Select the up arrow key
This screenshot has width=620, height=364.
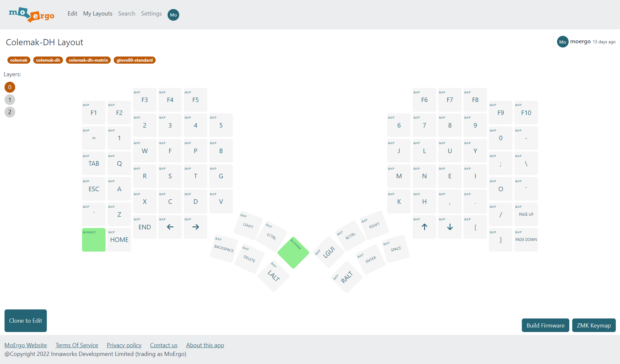[x=424, y=227]
